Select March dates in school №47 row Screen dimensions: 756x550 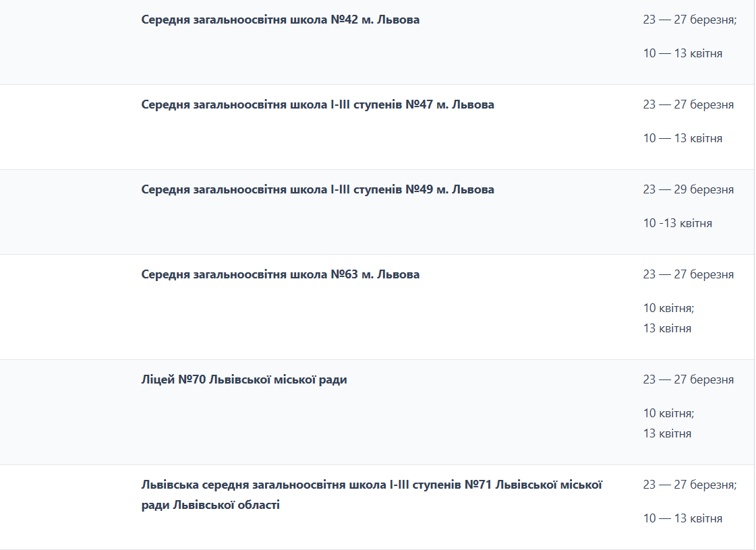pyautogui.click(x=688, y=104)
